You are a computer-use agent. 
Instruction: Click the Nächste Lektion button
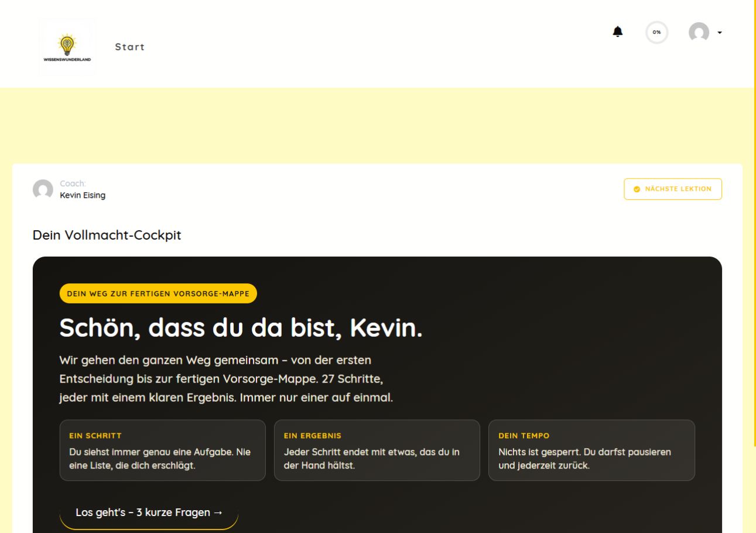pyautogui.click(x=673, y=189)
